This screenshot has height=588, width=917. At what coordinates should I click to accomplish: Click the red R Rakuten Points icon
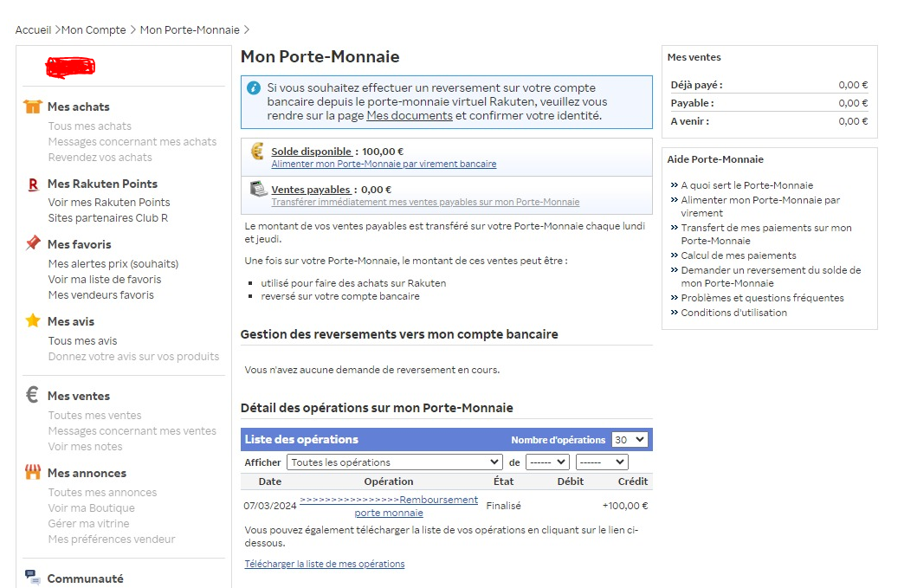33,184
